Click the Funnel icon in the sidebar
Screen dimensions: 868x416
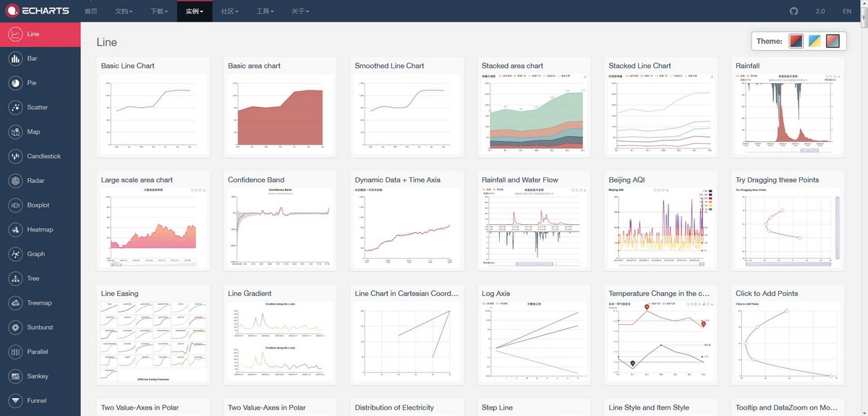(15, 401)
